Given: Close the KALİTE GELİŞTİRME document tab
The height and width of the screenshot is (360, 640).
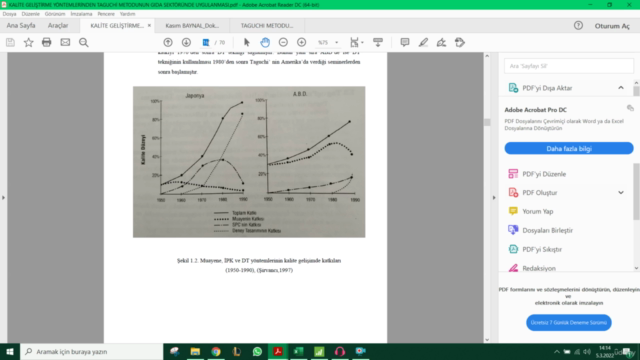Looking at the screenshot, I should pos(149,25).
